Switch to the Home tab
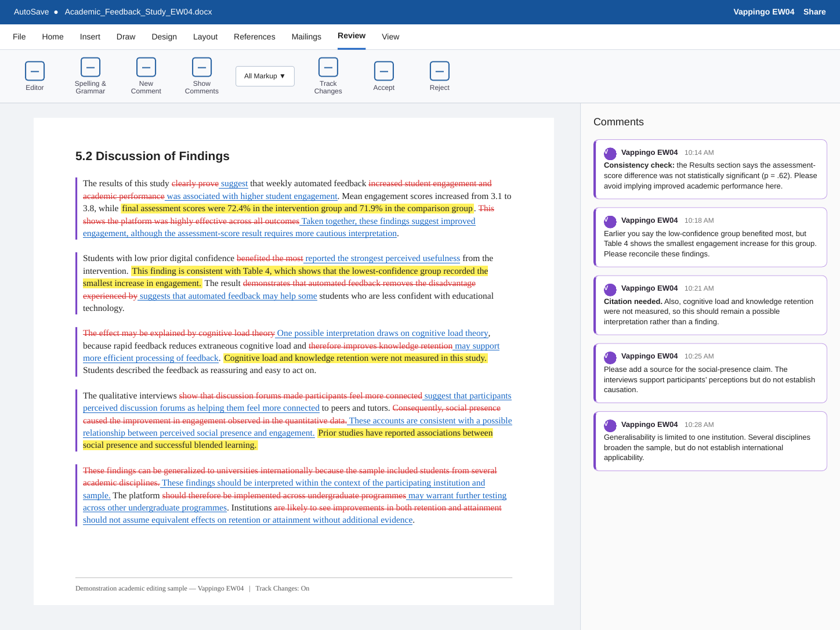The image size is (840, 630). coord(53,37)
